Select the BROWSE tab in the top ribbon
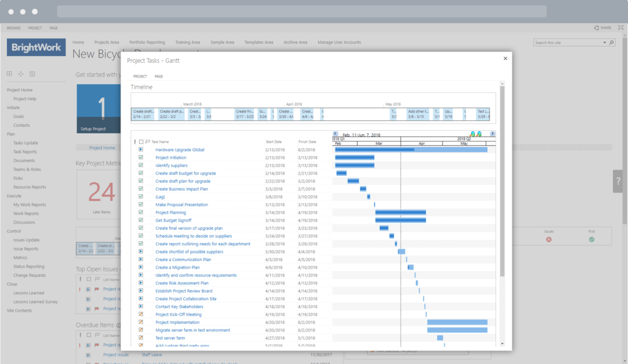This screenshot has width=628, height=364. (13, 27)
